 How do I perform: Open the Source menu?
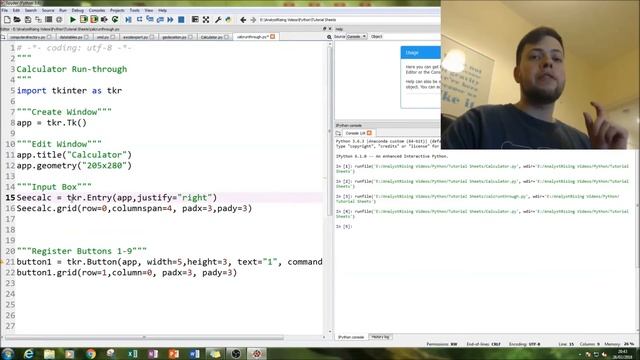(48, 10)
